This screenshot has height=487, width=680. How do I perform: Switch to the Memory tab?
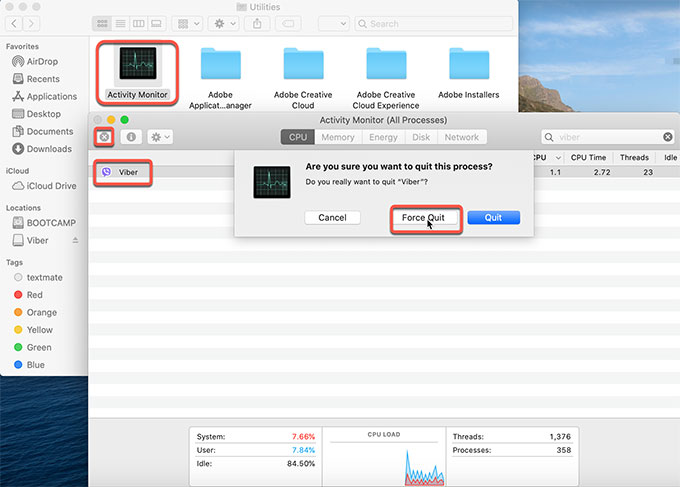pyautogui.click(x=338, y=137)
